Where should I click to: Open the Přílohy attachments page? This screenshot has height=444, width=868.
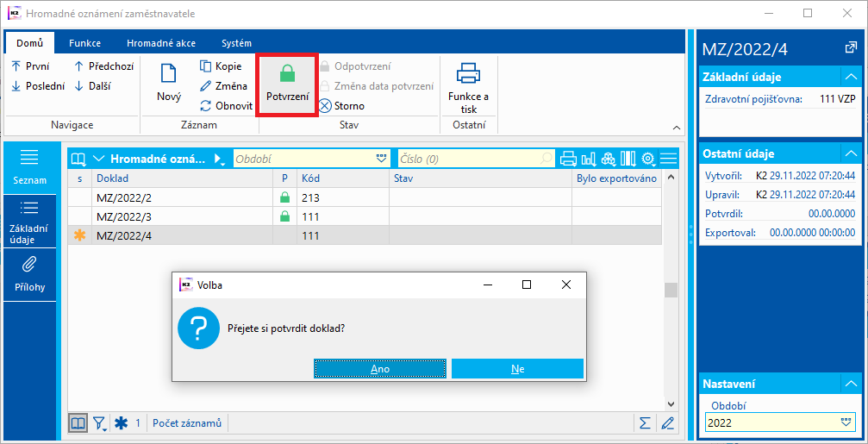[30, 275]
